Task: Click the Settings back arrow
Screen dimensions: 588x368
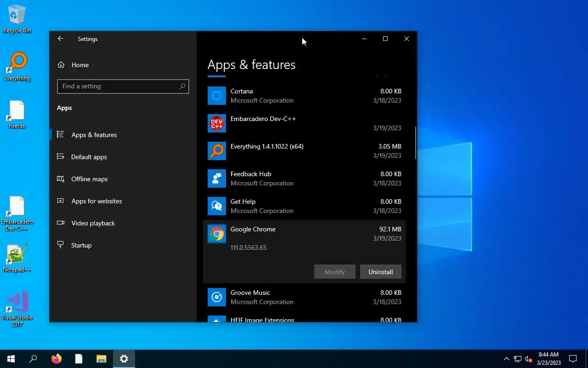Action: (x=60, y=39)
